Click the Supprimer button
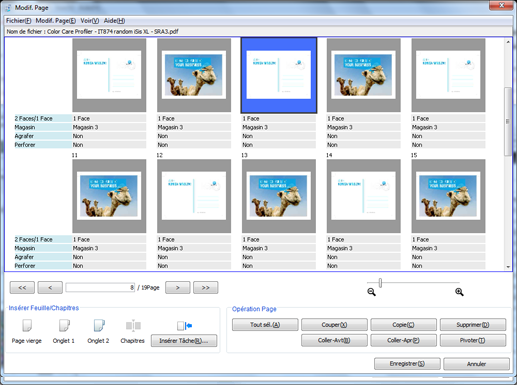 tap(473, 325)
